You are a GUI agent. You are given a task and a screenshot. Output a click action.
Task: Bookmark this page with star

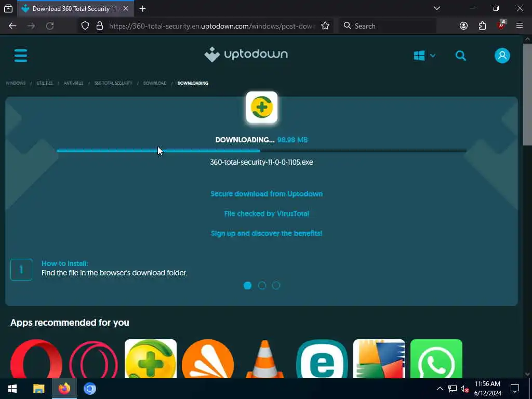pyautogui.click(x=325, y=26)
